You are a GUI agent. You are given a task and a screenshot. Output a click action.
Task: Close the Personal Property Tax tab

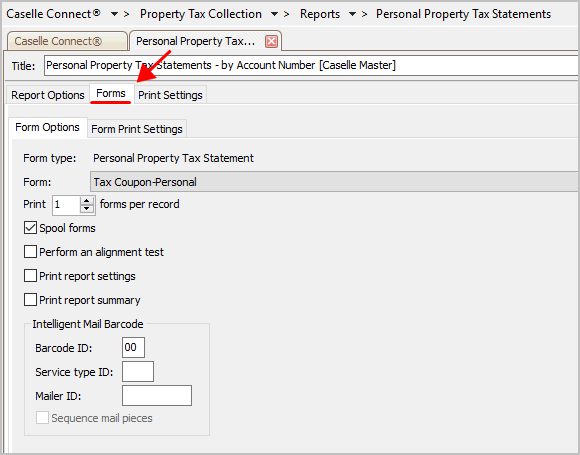pos(271,41)
